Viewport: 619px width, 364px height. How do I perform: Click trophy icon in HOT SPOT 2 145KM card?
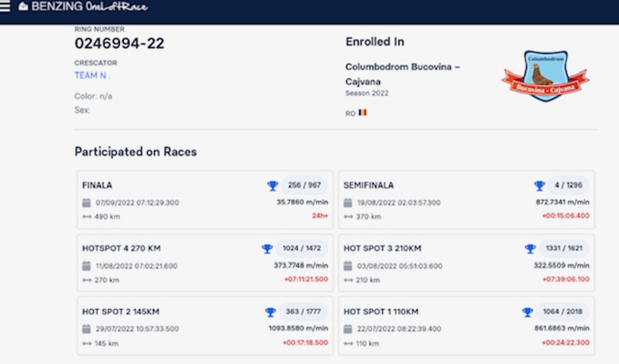point(270,312)
